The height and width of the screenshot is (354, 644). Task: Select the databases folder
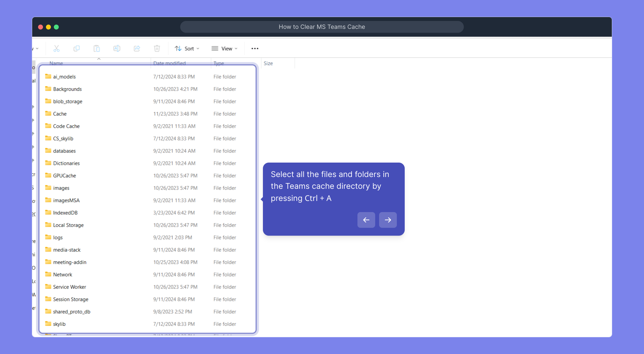(64, 151)
